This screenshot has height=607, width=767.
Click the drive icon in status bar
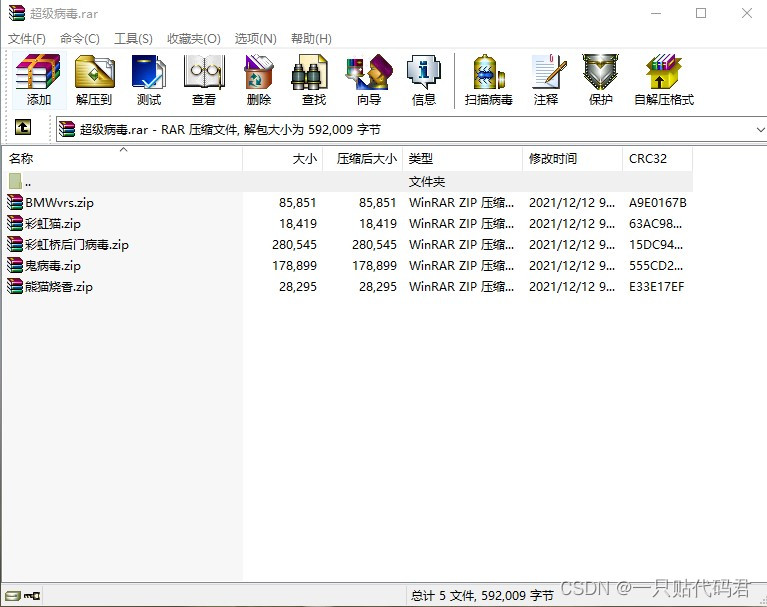pyautogui.click(x=13, y=596)
